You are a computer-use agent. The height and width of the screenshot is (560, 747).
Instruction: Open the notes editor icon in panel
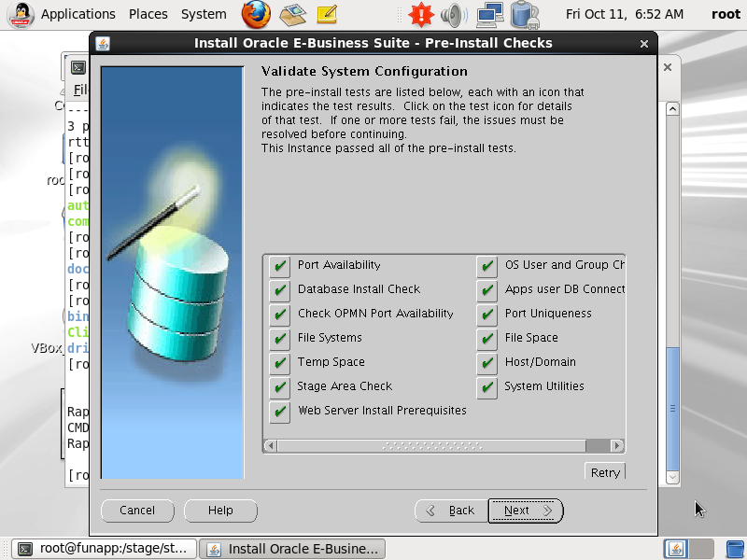tap(328, 14)
